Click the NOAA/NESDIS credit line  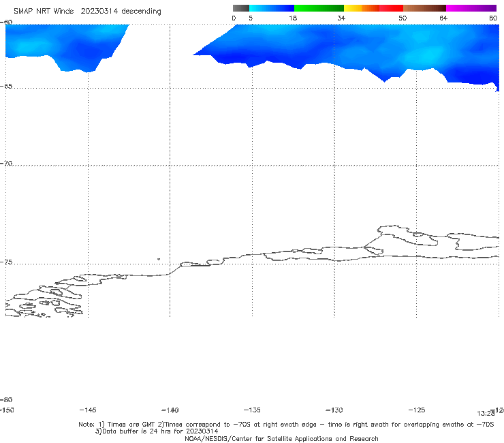click(x=281, y=438)
